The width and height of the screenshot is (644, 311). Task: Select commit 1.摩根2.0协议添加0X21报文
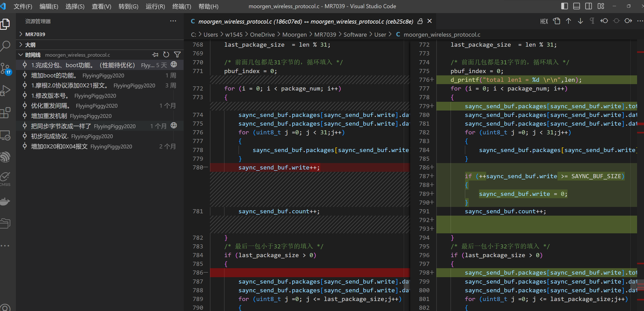[x=100, y=85]
